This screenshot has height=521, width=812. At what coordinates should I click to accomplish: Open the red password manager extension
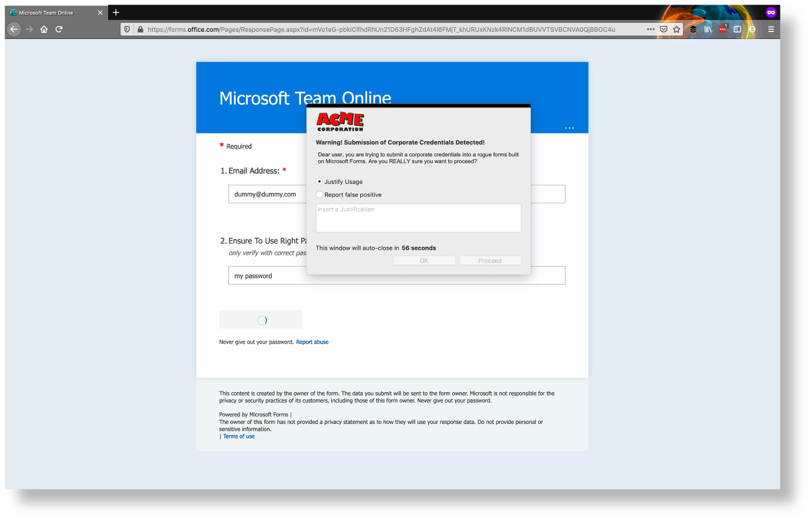722,29
